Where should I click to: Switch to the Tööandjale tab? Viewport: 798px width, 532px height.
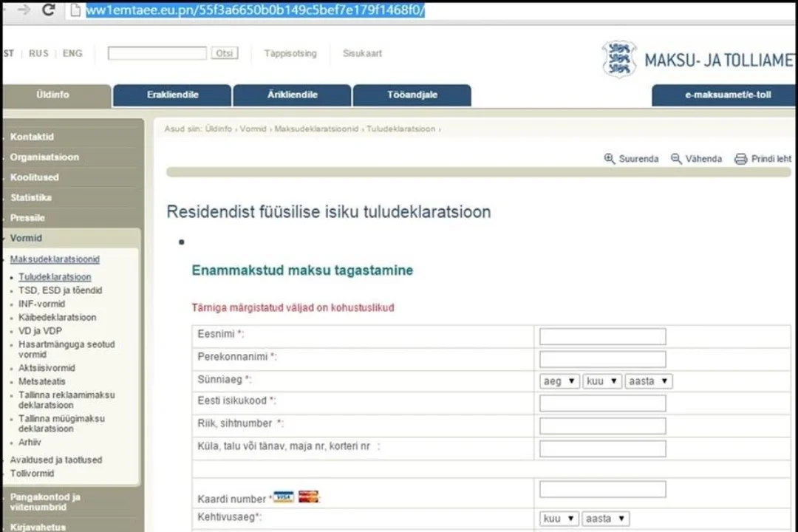tap(412, 95)
